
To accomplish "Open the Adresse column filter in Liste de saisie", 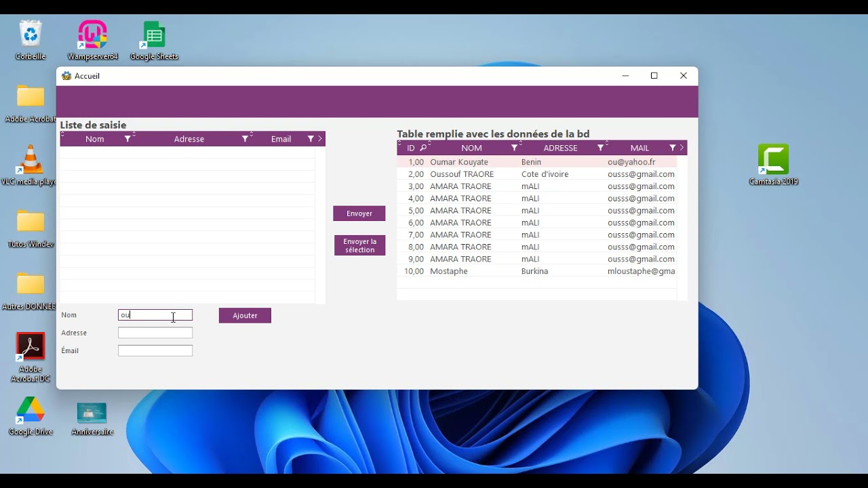I will [245, 139].
